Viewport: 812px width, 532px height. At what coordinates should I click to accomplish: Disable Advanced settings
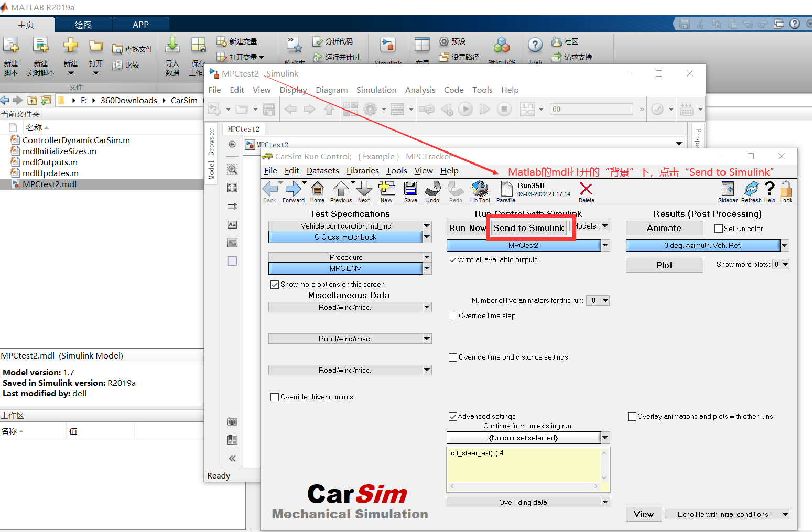[x=453, y=416]
